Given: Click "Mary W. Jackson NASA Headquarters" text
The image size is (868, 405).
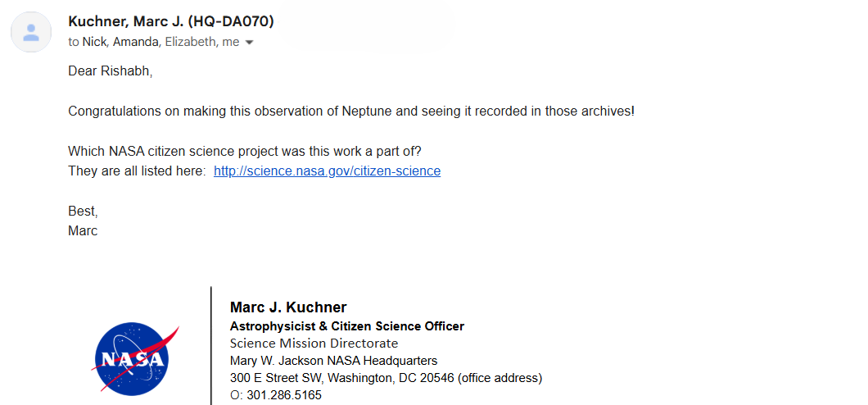Looking at the screenshot, I should click(x=333, y=361).
